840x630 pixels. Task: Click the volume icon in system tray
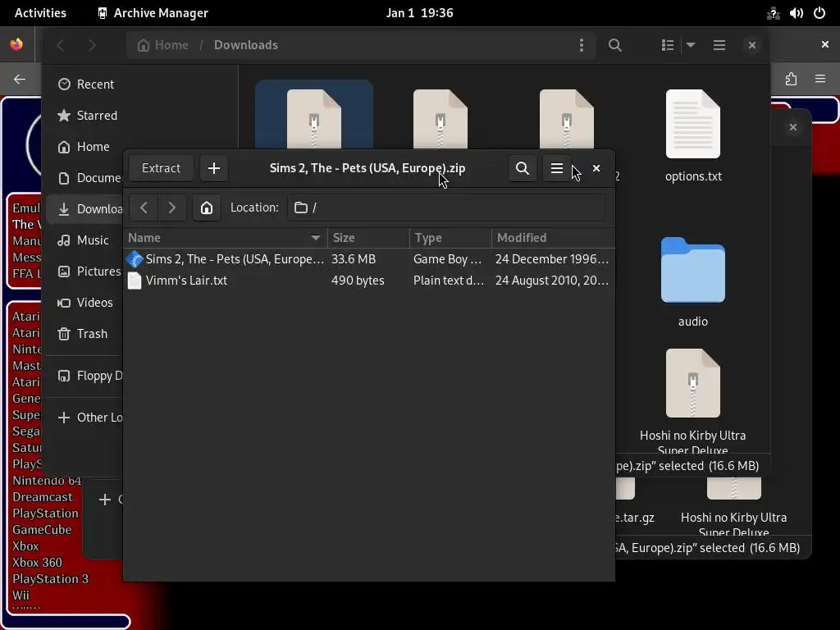797,13
